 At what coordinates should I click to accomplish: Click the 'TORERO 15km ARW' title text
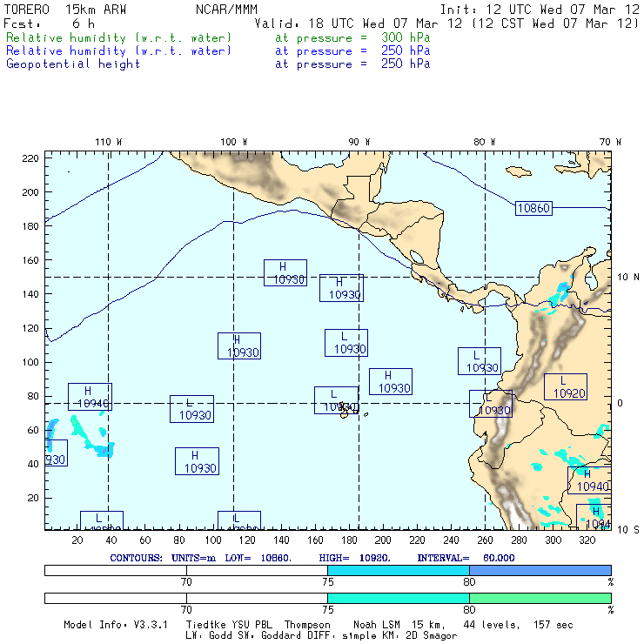tap(65, 10)
